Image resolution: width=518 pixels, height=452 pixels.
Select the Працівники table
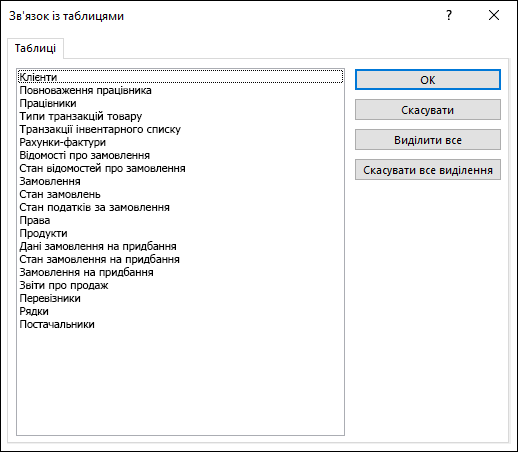click(x=180, y=103)
